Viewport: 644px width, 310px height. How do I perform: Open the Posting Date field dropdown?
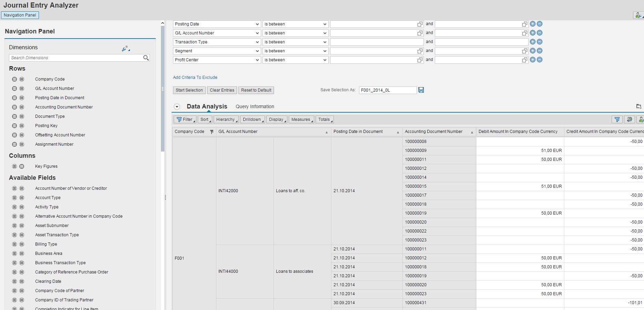coord(257,24)
